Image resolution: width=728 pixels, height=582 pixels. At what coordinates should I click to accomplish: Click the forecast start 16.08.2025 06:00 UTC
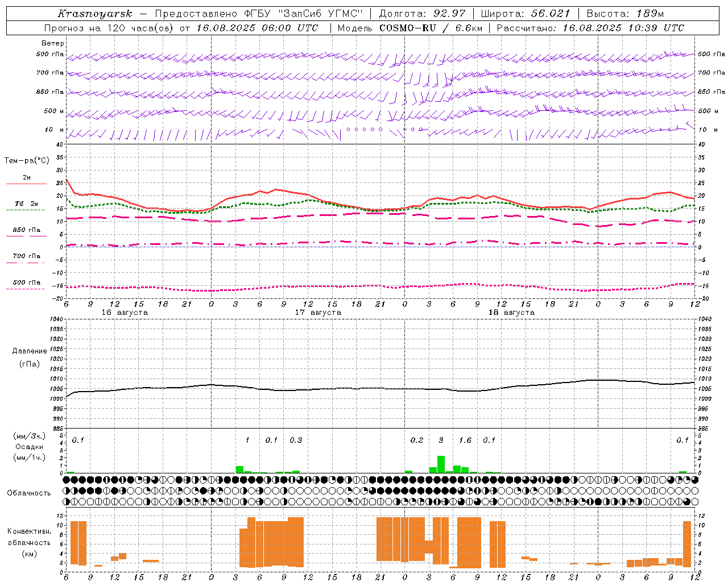click(x=257, y=28)
